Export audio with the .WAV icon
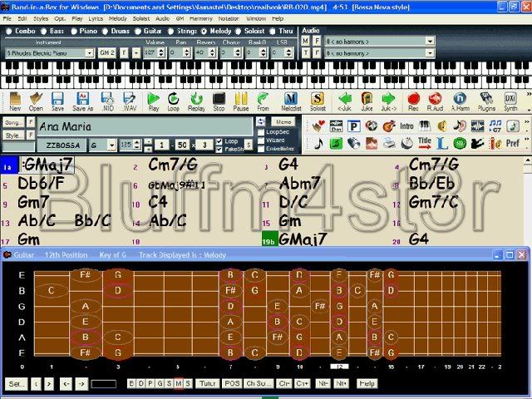 click(130, 101)
